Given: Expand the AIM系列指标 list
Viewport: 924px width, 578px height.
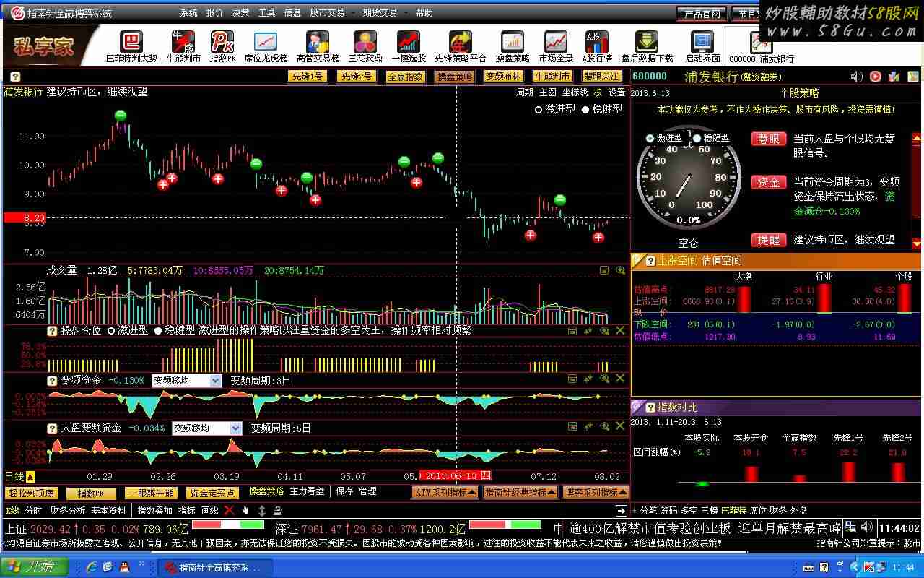Looking at the screenshot, I should (445, 492).
